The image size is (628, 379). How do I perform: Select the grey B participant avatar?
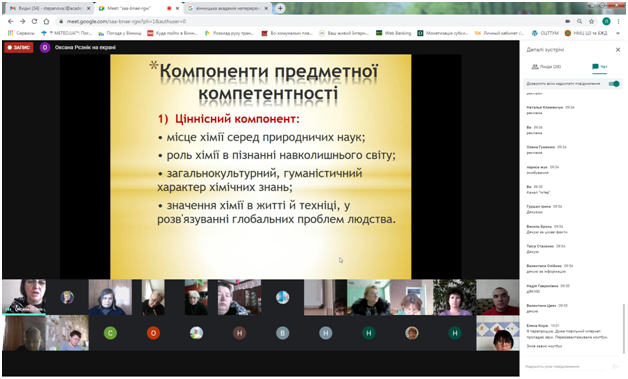(283, 333)
